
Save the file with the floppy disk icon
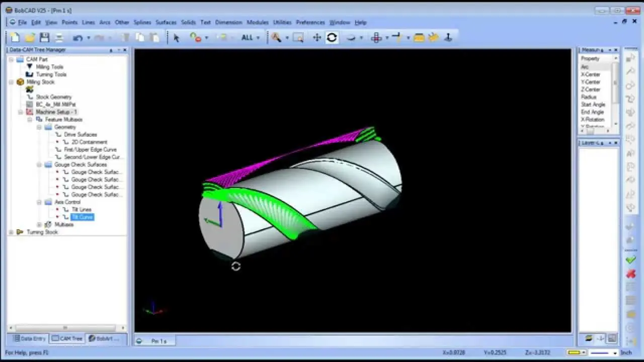point(44,38)
